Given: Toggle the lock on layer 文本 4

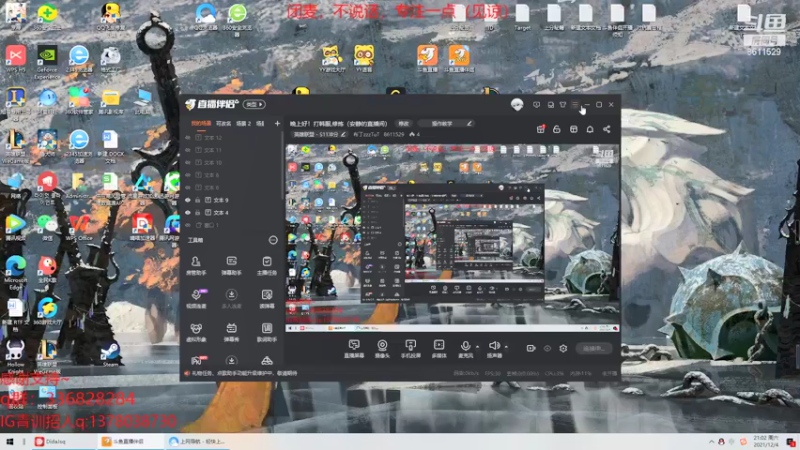Looking at the screenshot, I should 197,212.
